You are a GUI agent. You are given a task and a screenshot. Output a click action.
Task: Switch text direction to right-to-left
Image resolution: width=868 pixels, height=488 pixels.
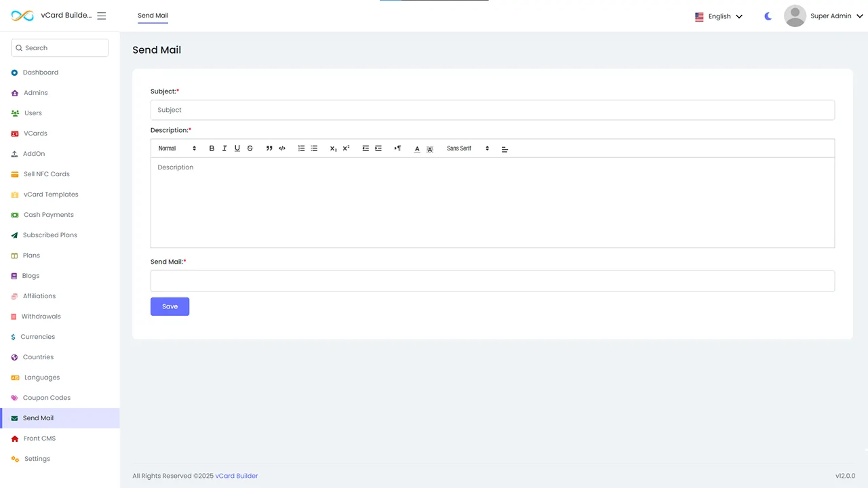pos(397,148)
